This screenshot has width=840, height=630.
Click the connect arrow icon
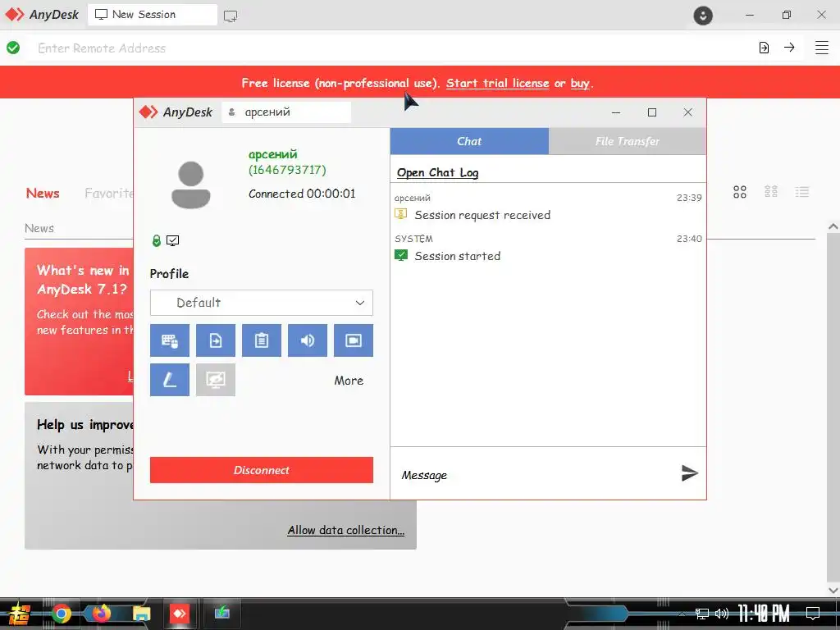(789, 47)
